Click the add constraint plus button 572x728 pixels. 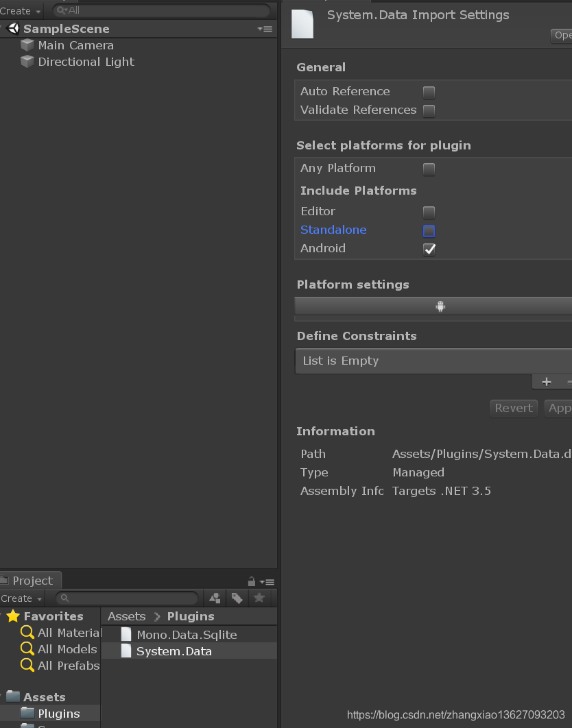tap(547, 382)
